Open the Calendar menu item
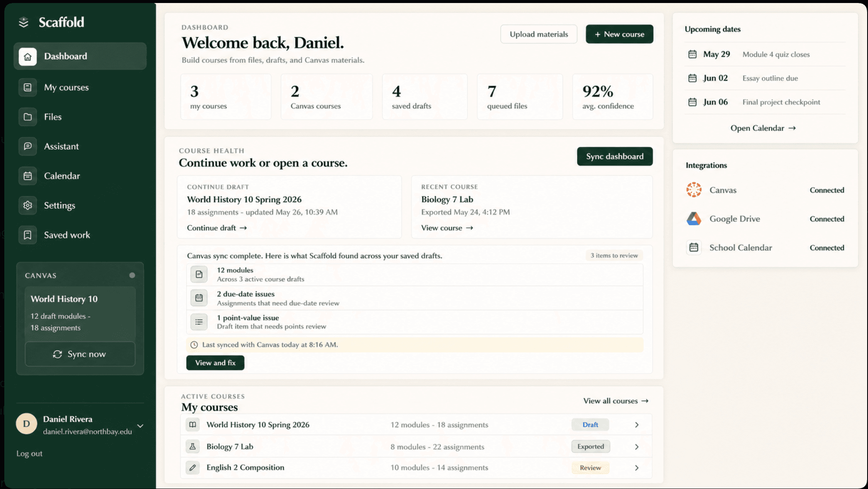 pyautogui.click(x=80, y=176)
